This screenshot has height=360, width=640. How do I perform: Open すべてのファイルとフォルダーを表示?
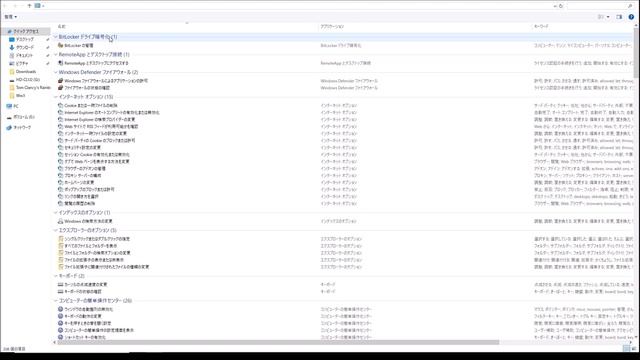(x=91, y=246)
